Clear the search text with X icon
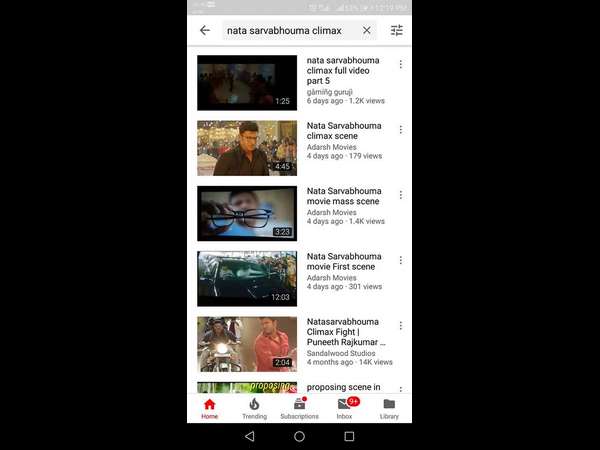Image resolution: width=600 pixels, height=450 pixels. point(367,30)
